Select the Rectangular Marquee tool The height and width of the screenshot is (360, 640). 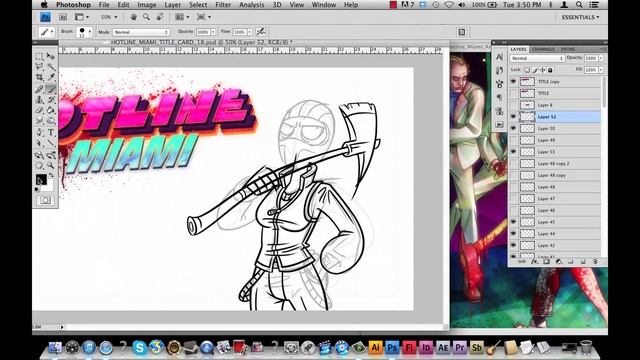click(x=39, y=56)
